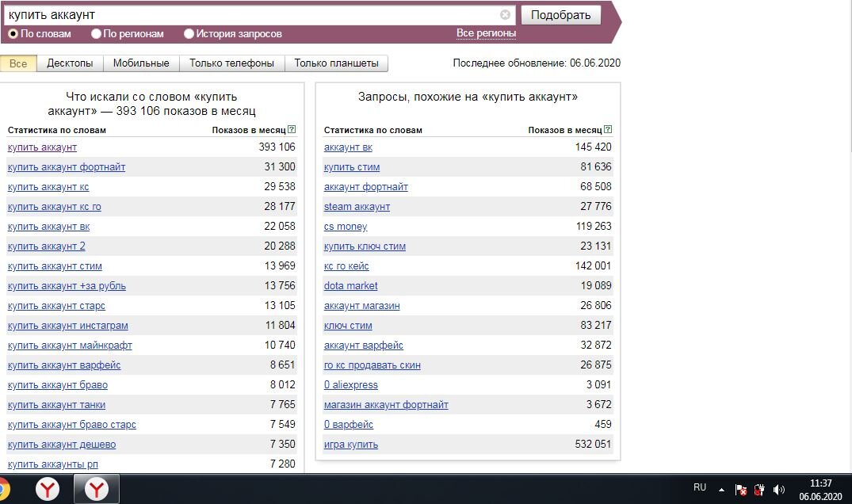Open the ключ стим link
The width and height of the screenshot is (852, 504).
pyautogui.click(x=348, y=326)
